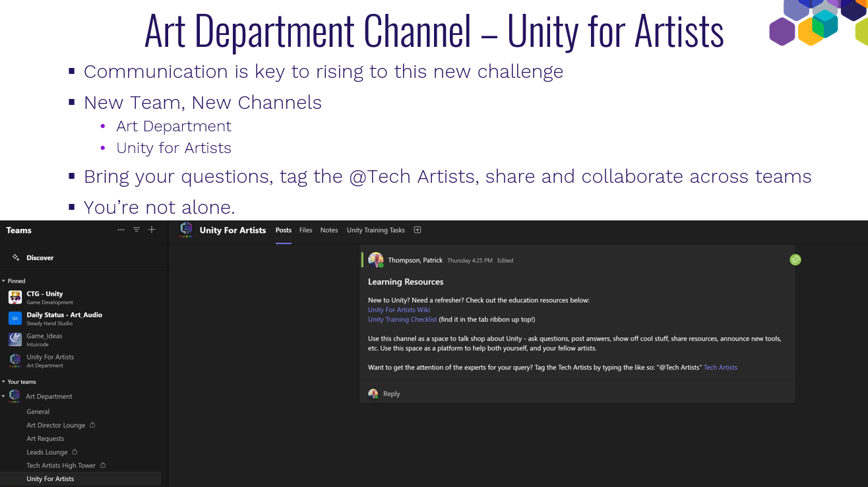Open the Teams more options ellipsis
868x487 pixels.
pyautogui.click(x=121, y=230)
